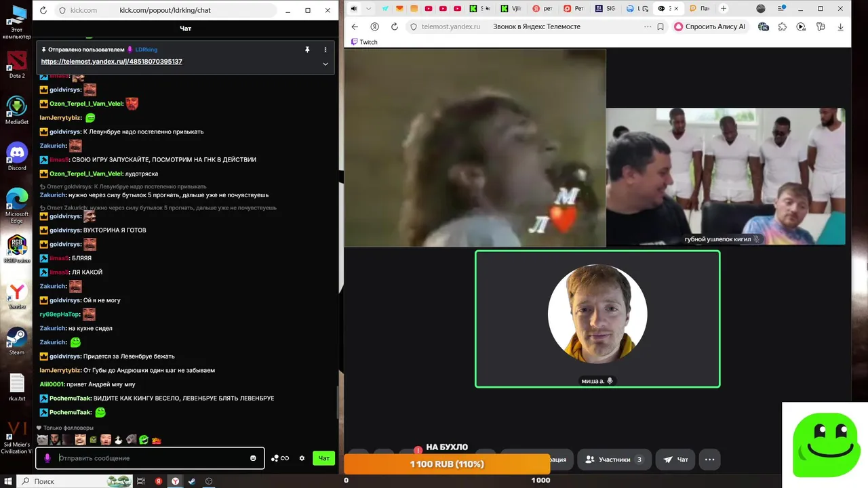Open Kick chat settings gear
Viewport: 868px width, 488px height.
[302, 458]
